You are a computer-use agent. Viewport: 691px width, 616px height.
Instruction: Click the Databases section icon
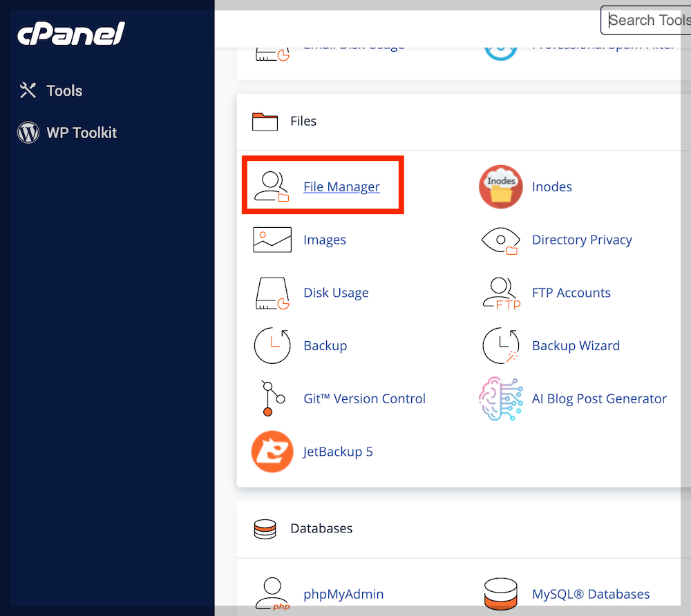click(x=265, y=529)
